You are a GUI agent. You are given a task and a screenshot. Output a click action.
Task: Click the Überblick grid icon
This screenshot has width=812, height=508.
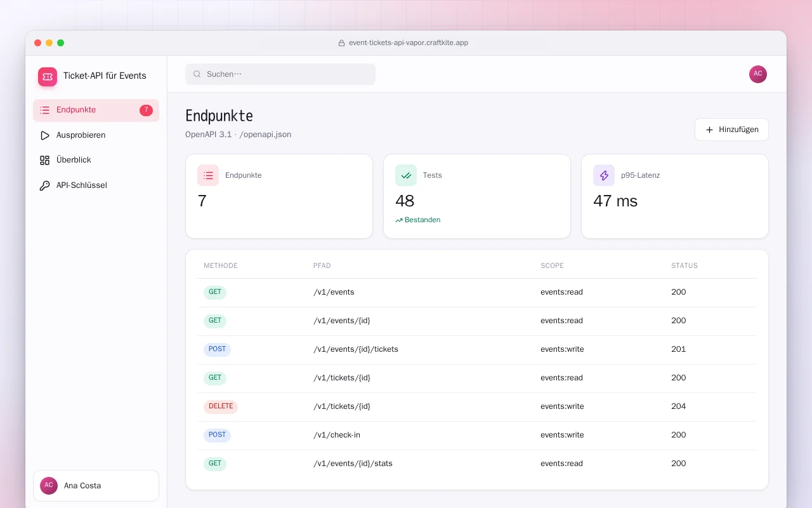[x=44, y=160]
